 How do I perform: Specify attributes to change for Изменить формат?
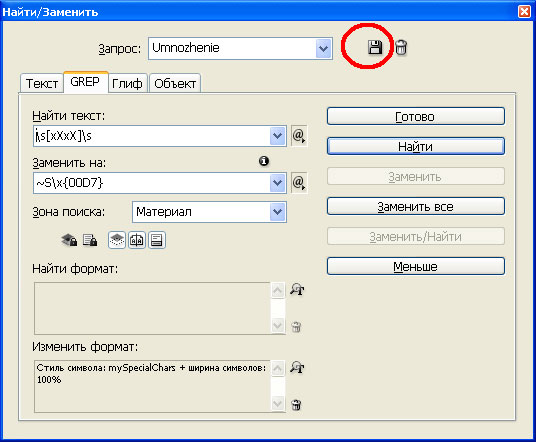point(297,367)
